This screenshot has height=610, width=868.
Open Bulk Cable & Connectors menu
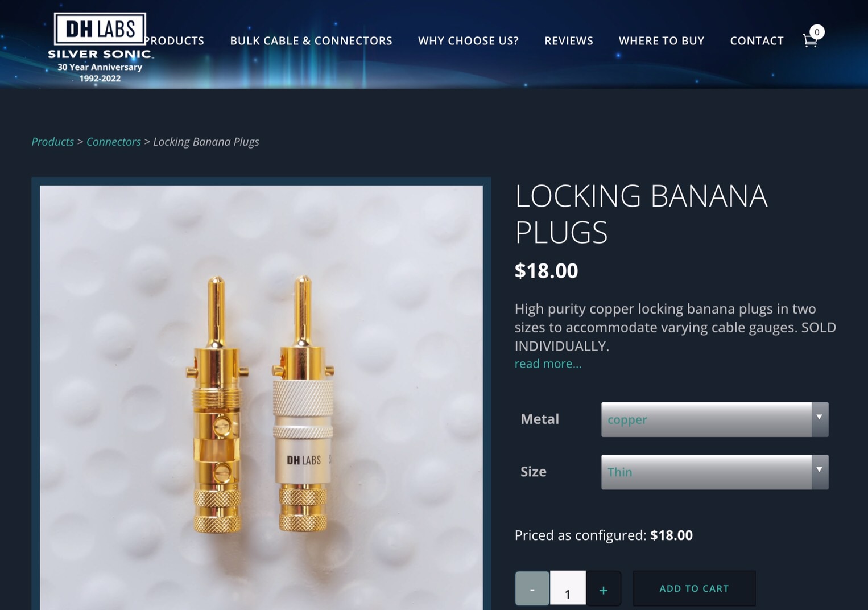[x=311, y=41]
